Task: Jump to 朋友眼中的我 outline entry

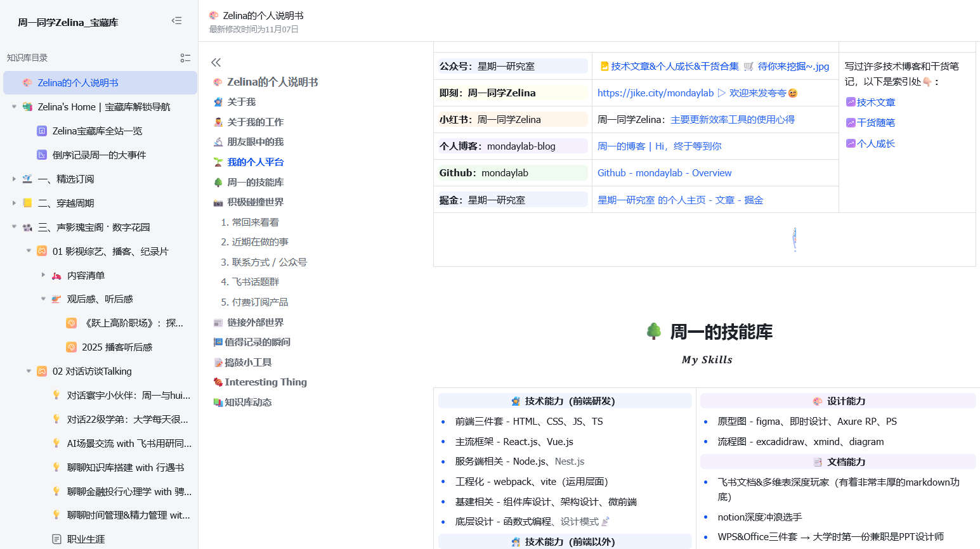Action: [x=255, y=142]
